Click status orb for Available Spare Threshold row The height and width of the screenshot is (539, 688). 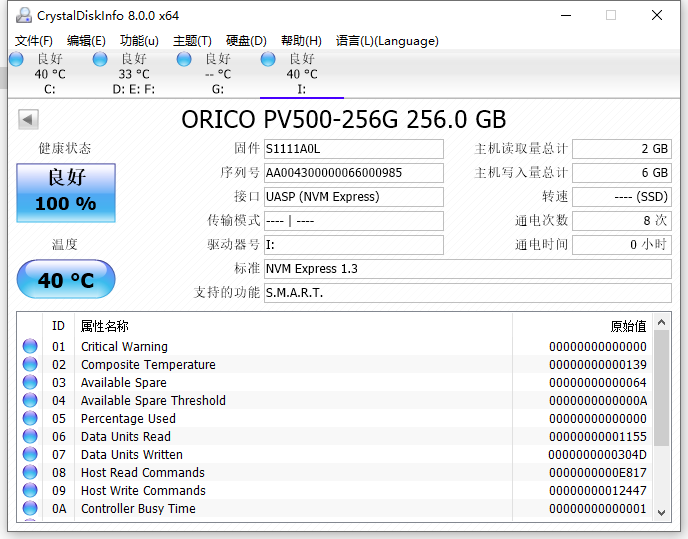pos(30,400)
